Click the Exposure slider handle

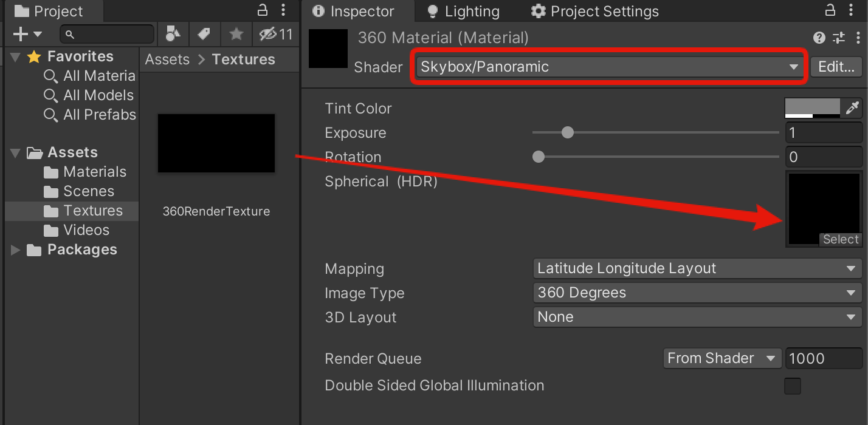[x=568, y=132]
